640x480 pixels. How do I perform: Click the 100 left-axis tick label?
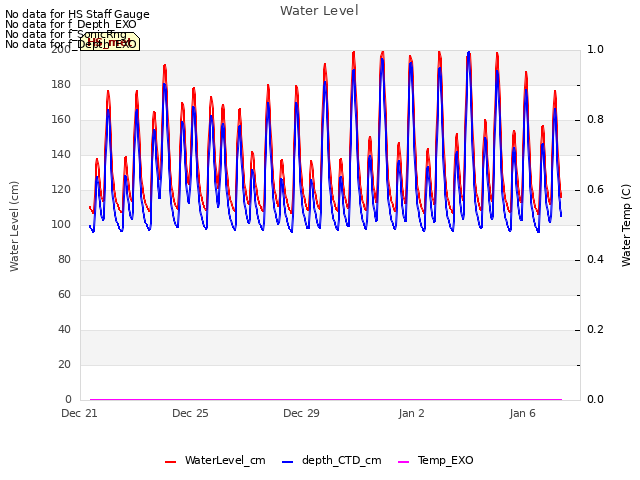tap(61, 224)
